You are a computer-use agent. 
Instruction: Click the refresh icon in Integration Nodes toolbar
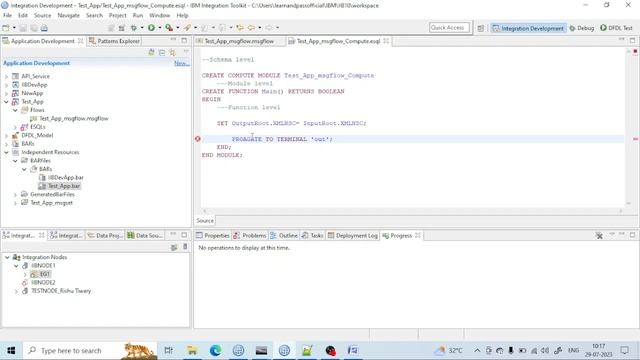[174, 247]
